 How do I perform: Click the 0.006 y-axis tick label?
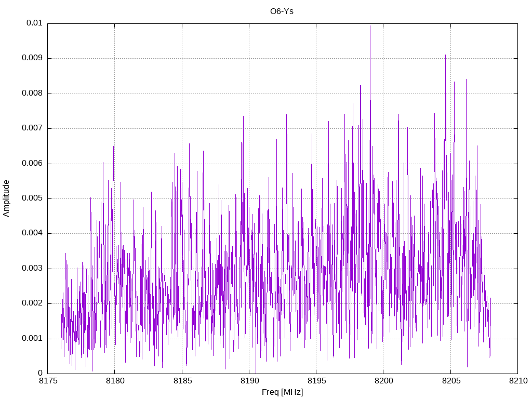[x=32, y=164]
